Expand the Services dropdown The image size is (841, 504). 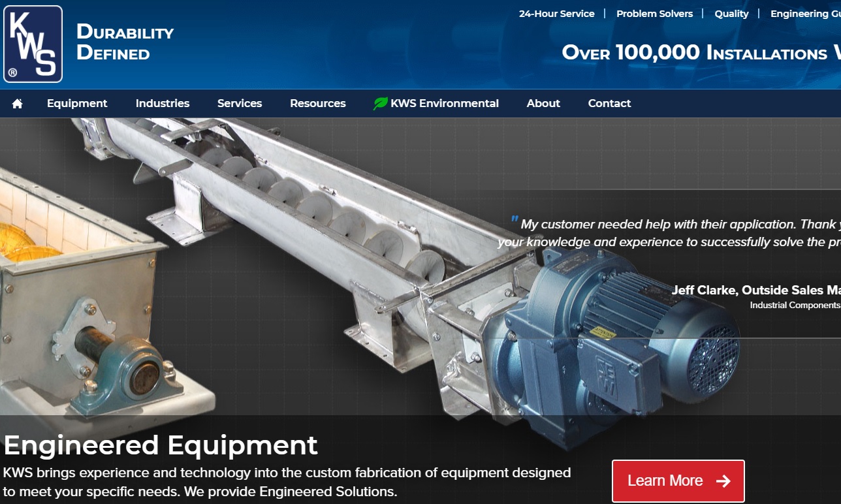(x=239, y=103)
